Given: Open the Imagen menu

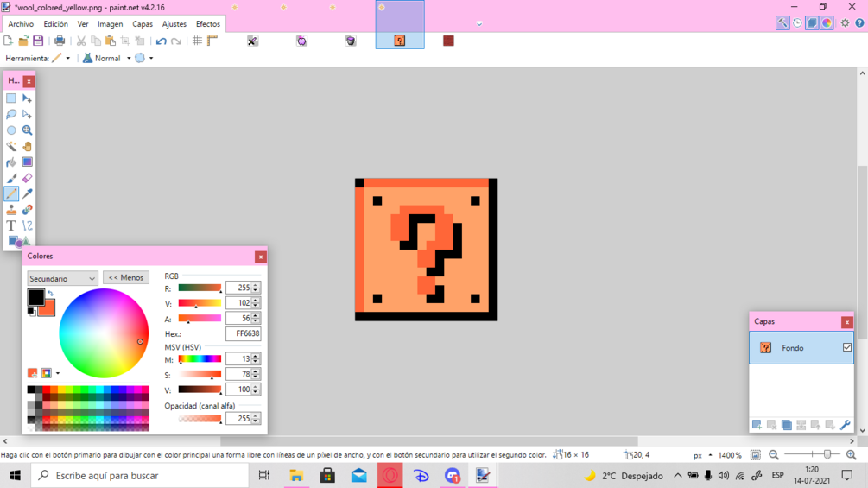Looking at the screenshot, I should (111, 24).
